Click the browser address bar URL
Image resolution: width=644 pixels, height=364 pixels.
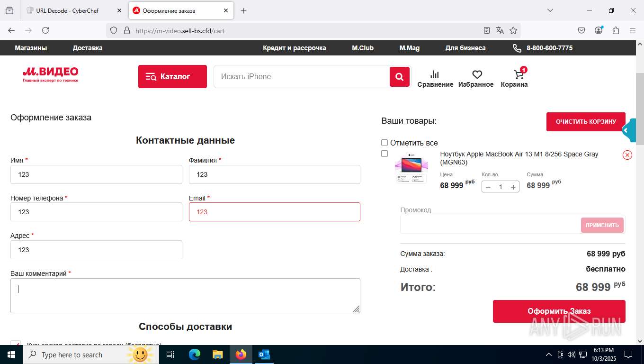click(x=180, y=30)
